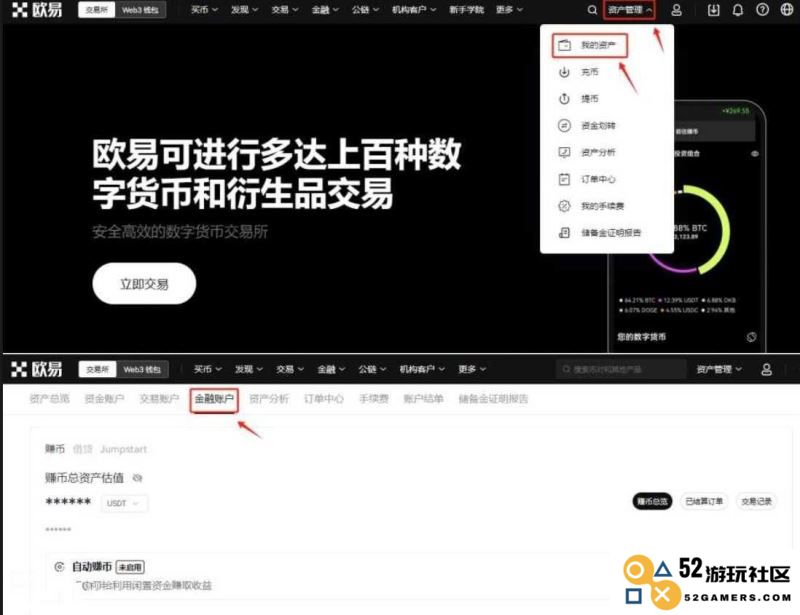Expand the 买币 menu in the lower header

coord(207,369)
